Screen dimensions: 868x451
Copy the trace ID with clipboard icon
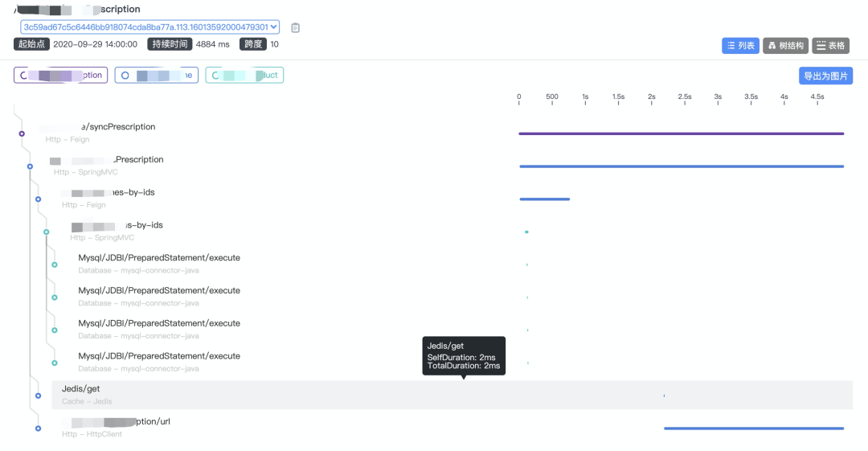[296, 27]
